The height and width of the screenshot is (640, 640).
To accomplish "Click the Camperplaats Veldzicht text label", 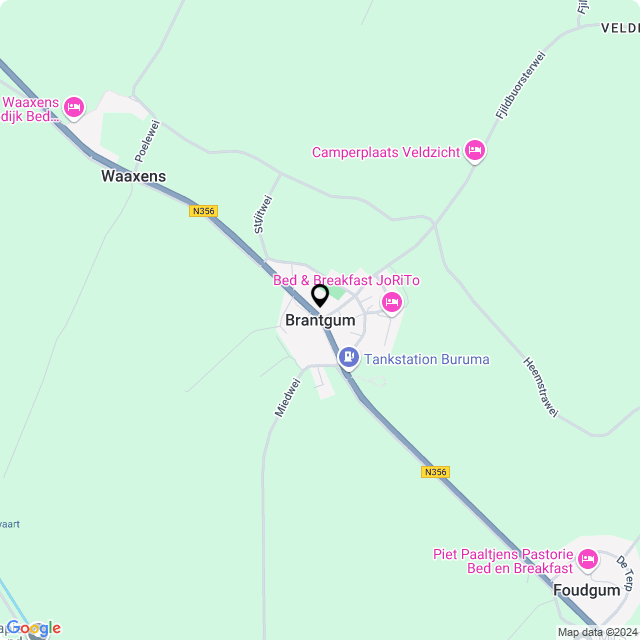I will click(386, 152).
